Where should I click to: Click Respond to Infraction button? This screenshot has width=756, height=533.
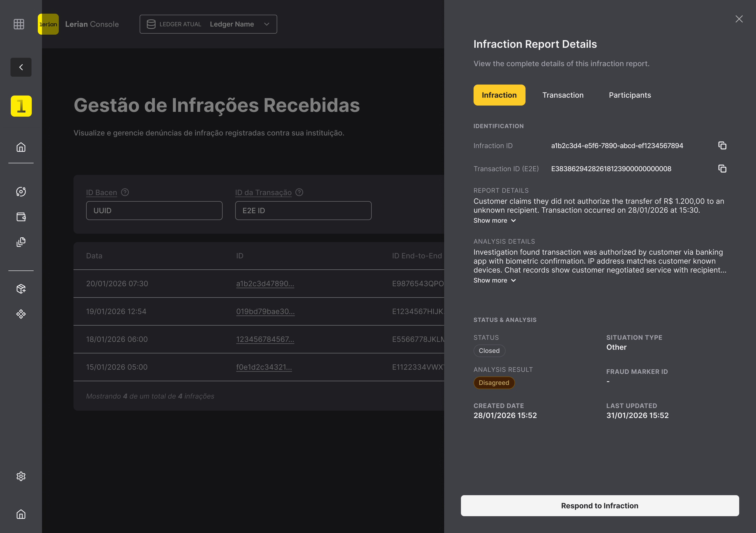point(600,506)
